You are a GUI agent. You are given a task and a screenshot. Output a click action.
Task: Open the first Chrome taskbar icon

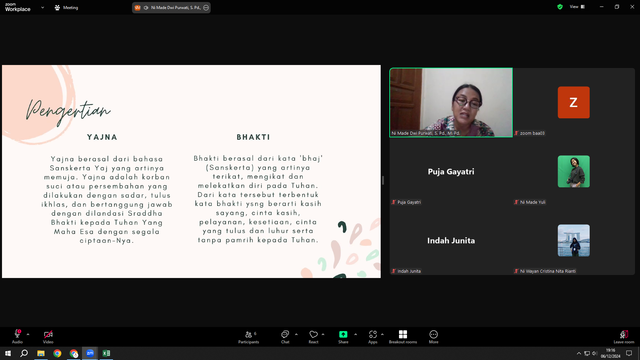pos(57,353)
